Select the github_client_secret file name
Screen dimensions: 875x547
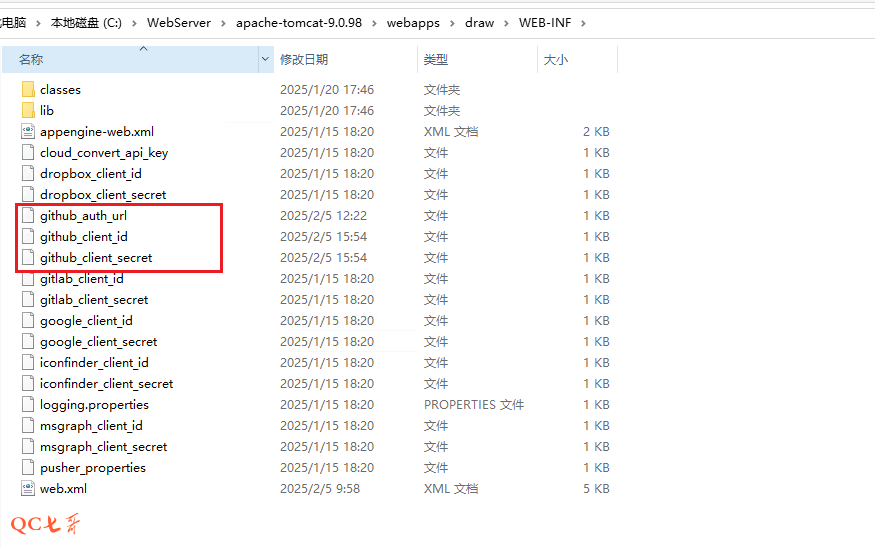click(96, 258)
